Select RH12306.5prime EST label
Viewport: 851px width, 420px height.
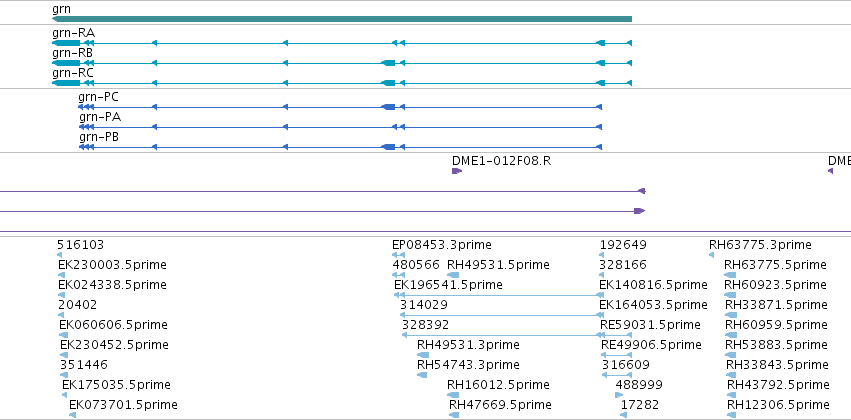tap(778, 405)
